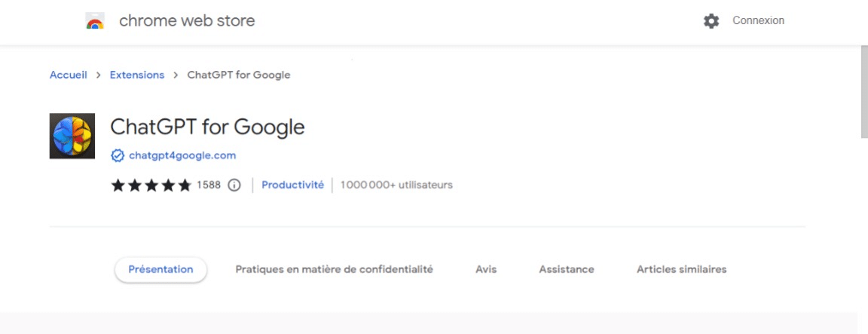Open the Assistance tab

[567, 269]
